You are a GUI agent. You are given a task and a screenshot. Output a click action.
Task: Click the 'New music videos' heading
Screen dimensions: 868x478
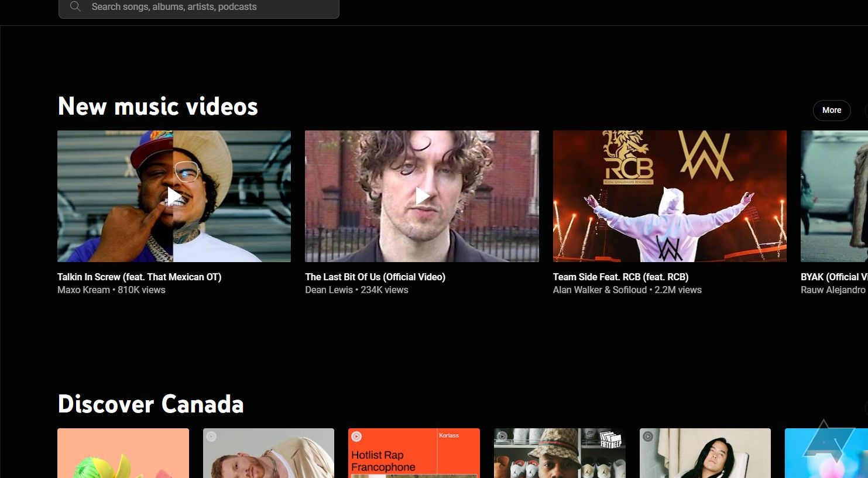[158, 106]
